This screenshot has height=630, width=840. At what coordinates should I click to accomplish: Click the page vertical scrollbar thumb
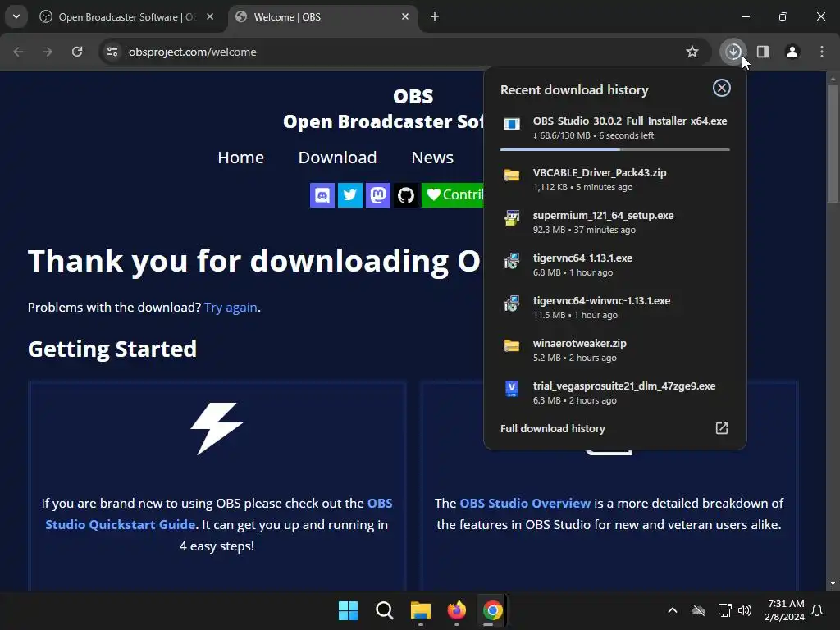pyautogui.click(x=833, y=144)
